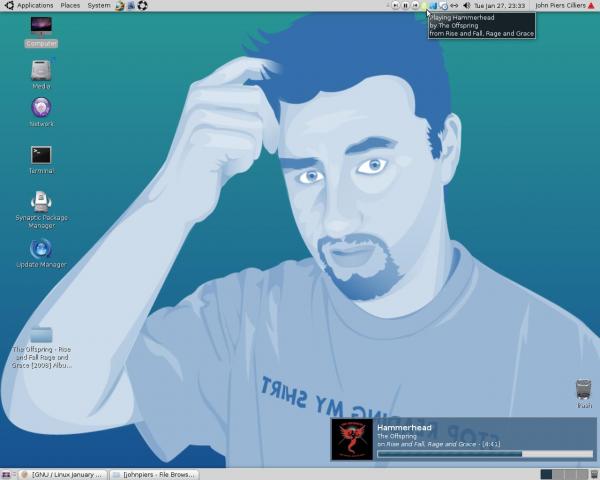Open the Network desktop icon
The image size is (600, 480).
point(41,108)
